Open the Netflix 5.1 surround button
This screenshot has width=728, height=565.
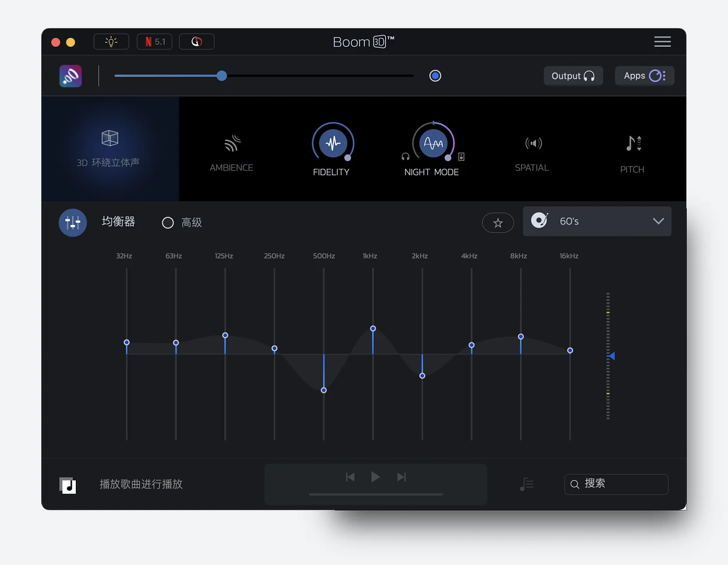click(x=154, y=42)
